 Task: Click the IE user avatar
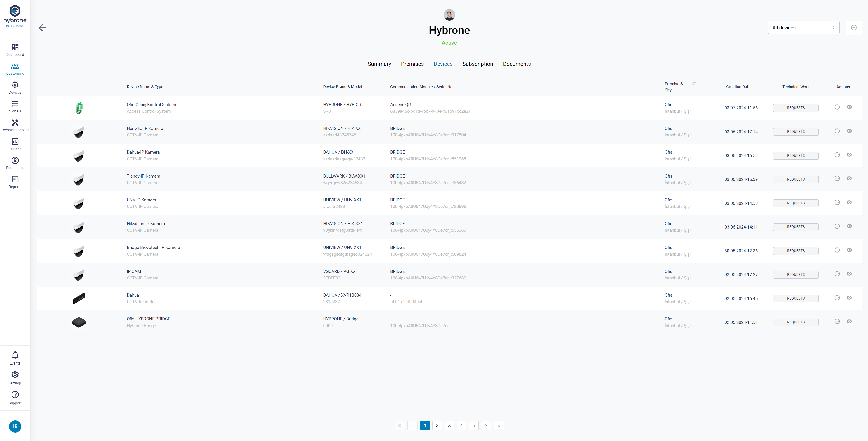pos(15,427)
